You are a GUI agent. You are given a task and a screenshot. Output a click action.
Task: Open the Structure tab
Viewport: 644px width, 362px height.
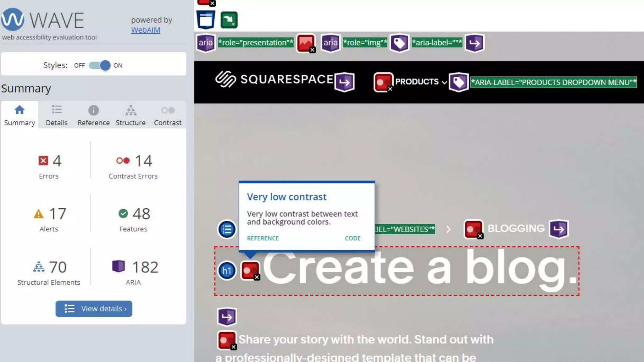[130, 115]
